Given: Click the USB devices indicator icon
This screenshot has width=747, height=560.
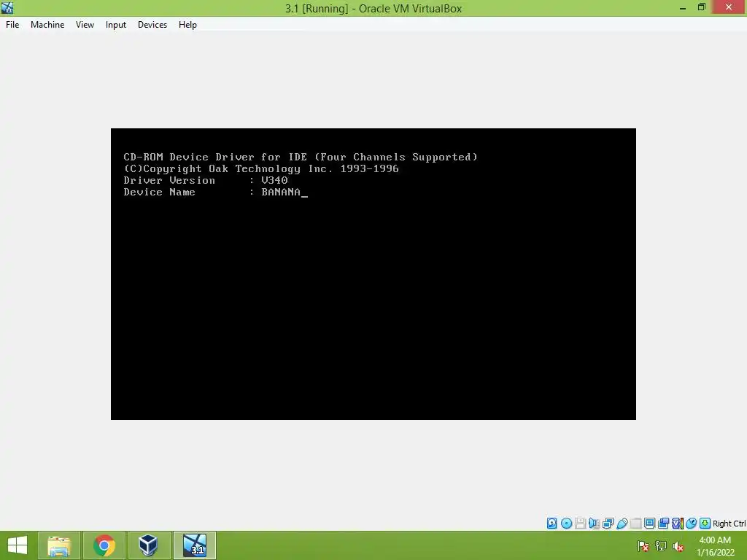Looking at the screenshot, I should [622, 524].
